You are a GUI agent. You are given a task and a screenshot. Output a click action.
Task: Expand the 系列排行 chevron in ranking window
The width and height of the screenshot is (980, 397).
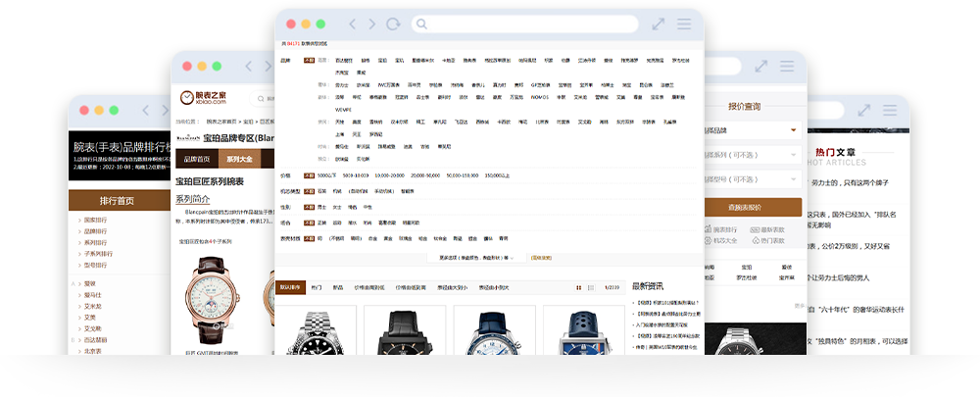(x=79, y=242)
